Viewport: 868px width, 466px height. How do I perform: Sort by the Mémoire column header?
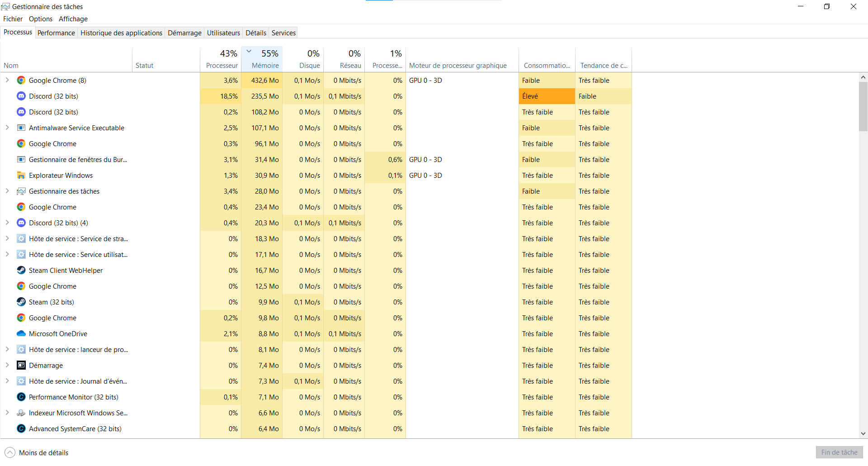(262, 59)
